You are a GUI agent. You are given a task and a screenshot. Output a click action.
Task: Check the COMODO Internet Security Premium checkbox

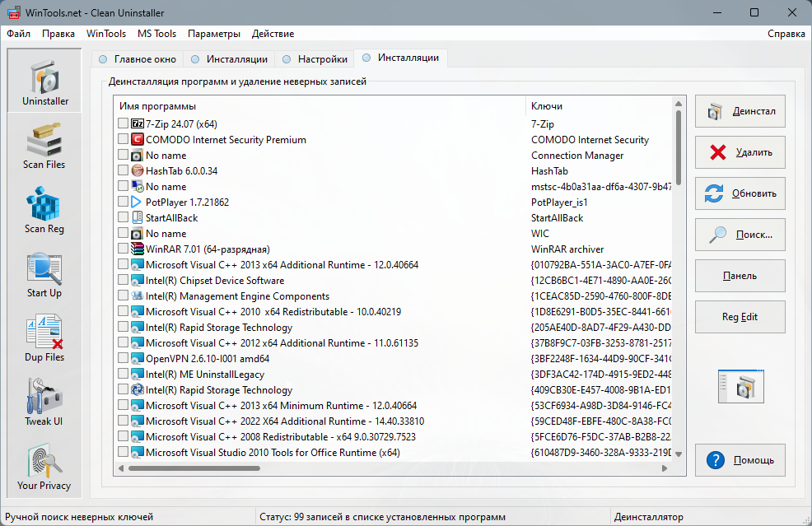pos(123,139)
